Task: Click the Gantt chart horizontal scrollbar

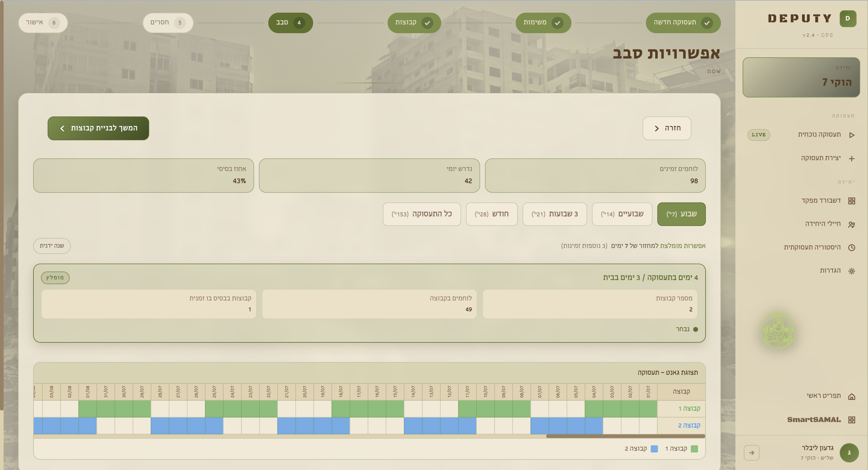Action: coord(625,436)
